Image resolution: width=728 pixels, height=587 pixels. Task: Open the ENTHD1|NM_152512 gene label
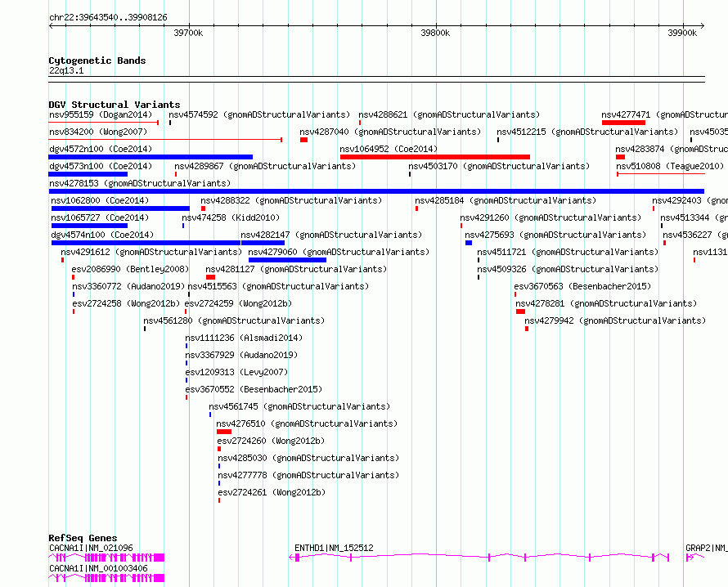[x=334, y=548]
